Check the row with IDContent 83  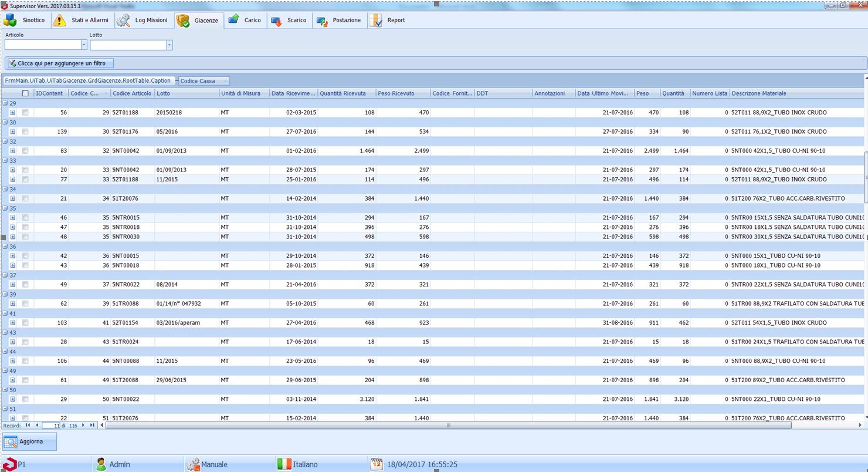coord(25,151)
